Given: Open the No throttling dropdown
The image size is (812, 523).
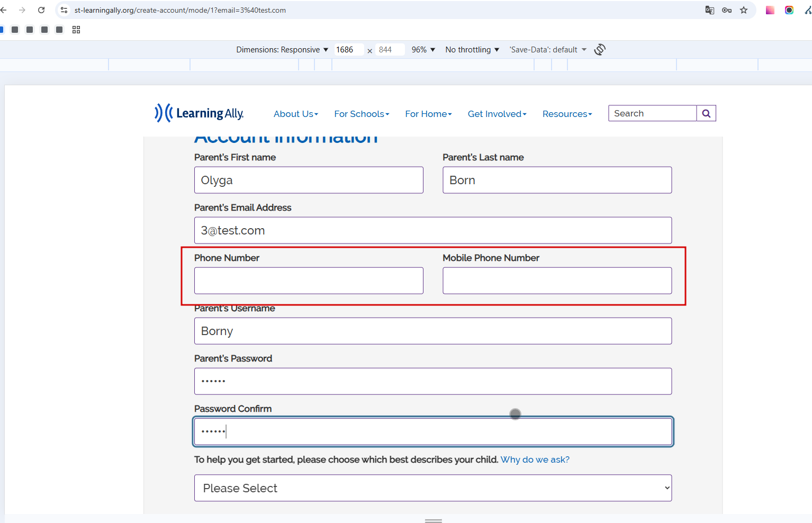Looking at the screenshot, I should click(472, 50).
